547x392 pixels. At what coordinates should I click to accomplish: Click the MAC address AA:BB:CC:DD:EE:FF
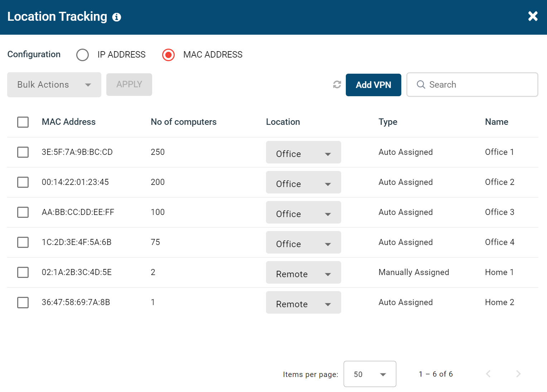[78, 212]
